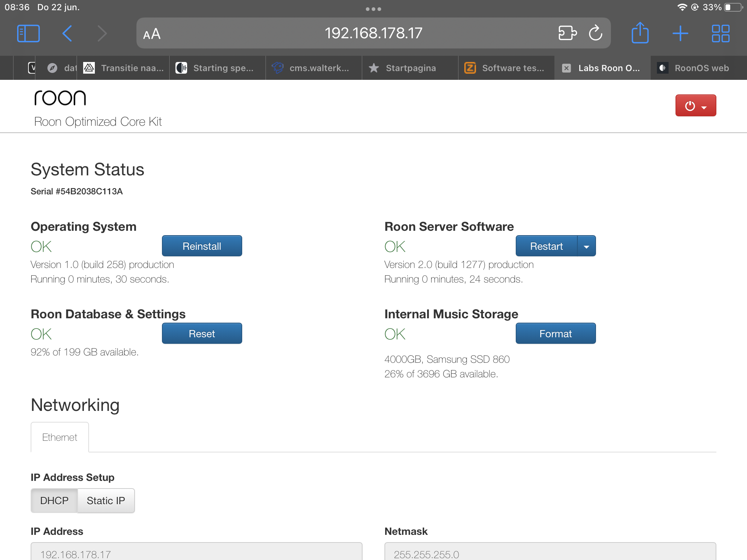Add a new tab with plus icon

(680, 34)
